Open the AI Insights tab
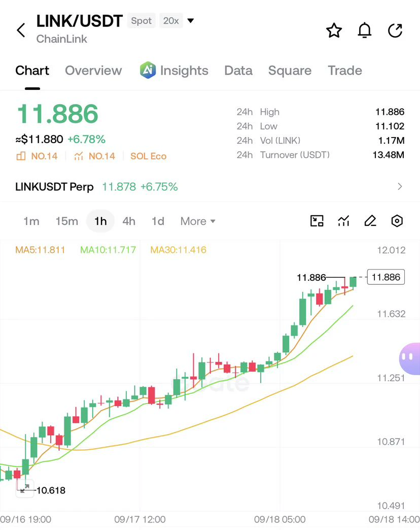 174,71
